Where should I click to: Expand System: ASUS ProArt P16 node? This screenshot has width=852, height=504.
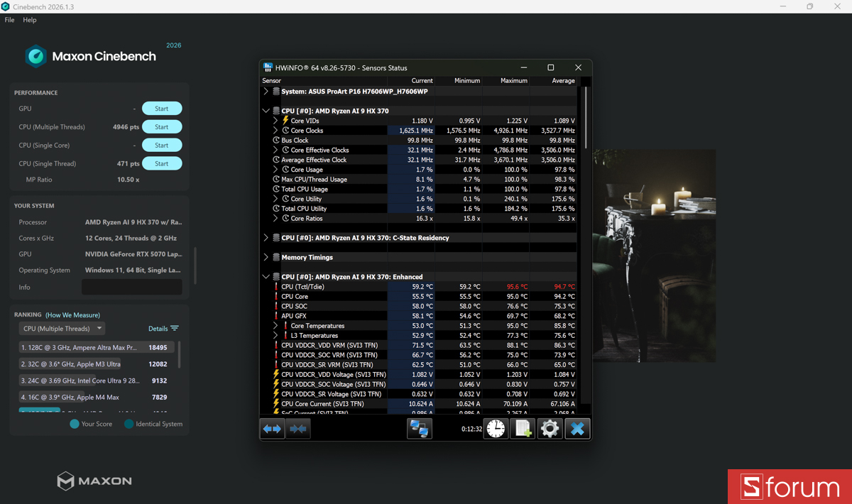pyautogui.click(x=266, y=92)
